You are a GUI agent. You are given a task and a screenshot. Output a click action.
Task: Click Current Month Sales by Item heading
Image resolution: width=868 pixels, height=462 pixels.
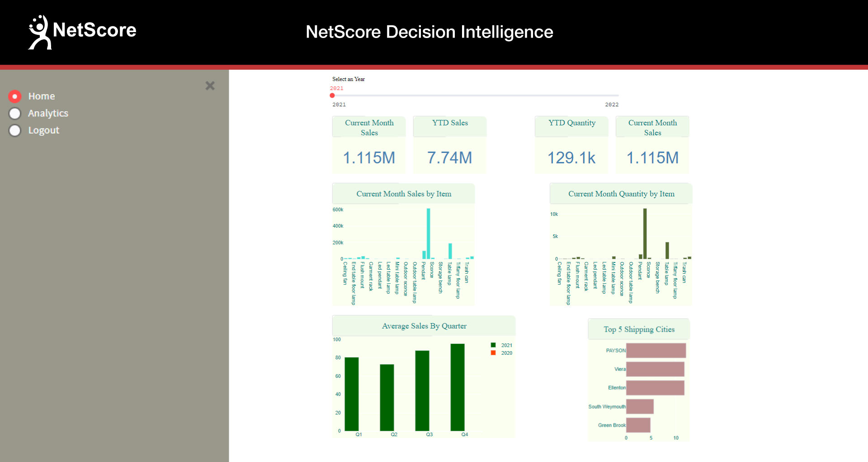click(x=404, y=194)
